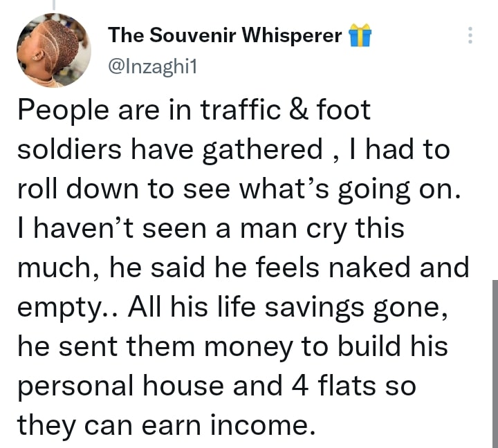Click the word 'gathered' in the tweet text
Viewport: 498px width, 448px height.
tap(262, 150)
